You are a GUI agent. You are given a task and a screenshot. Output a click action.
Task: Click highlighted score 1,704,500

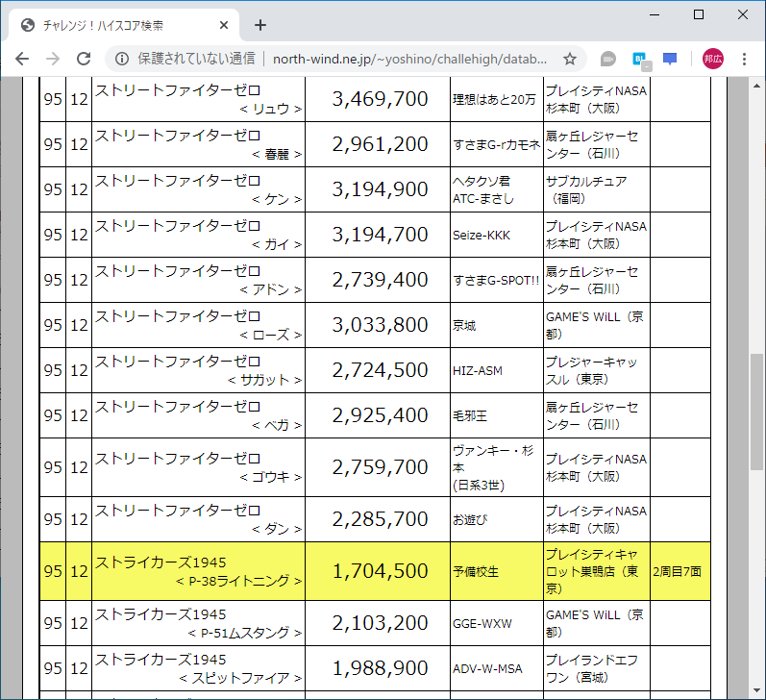(x=380, y=571)
